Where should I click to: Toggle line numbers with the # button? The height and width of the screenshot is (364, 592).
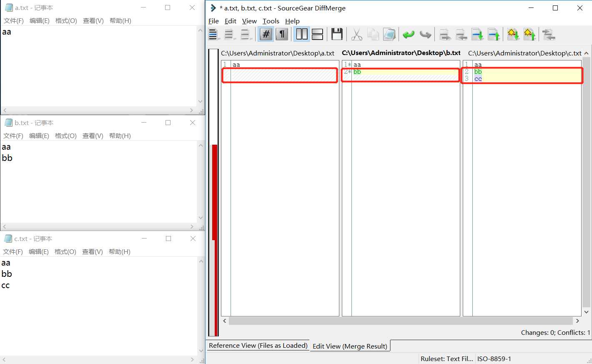(x=266, y=34)
